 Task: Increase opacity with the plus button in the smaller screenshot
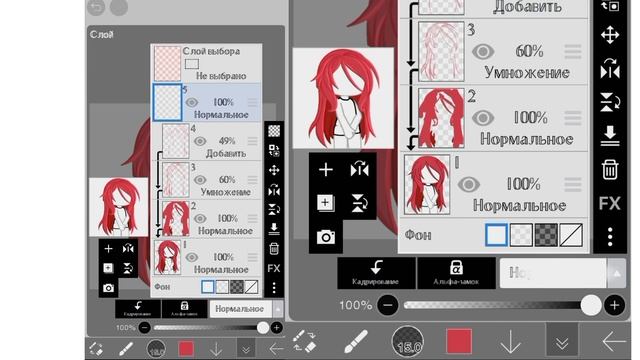coord(276,327)
